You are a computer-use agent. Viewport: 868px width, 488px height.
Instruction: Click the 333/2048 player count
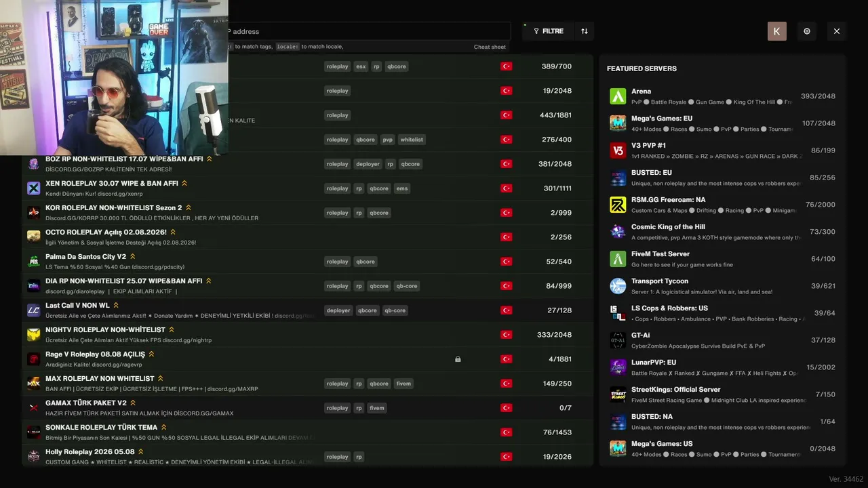coord(554,335)
